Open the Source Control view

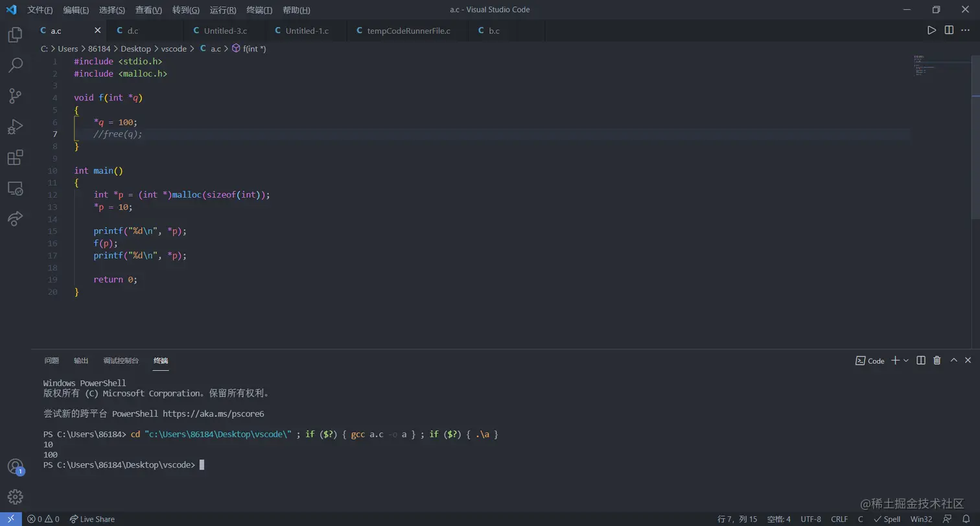click(x=15, y=96)
